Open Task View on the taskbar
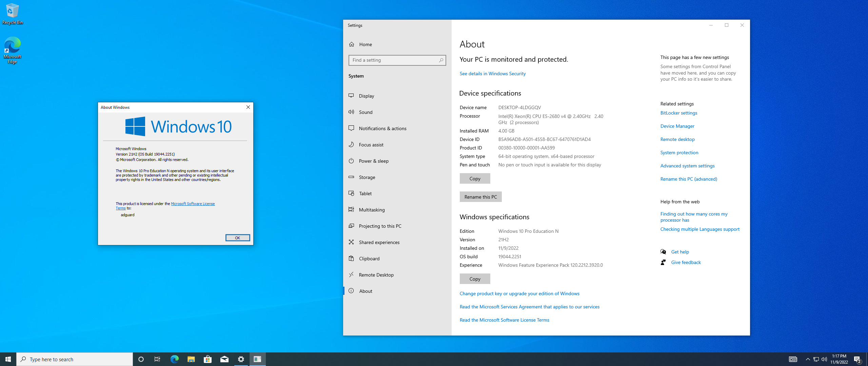 pos(157,359)
